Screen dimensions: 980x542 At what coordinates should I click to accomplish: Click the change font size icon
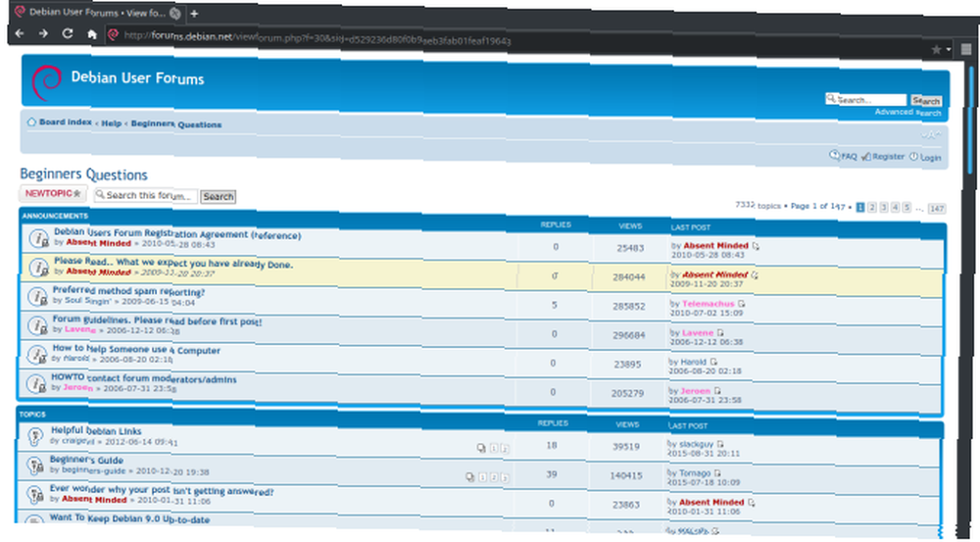[x=931, y=135]
